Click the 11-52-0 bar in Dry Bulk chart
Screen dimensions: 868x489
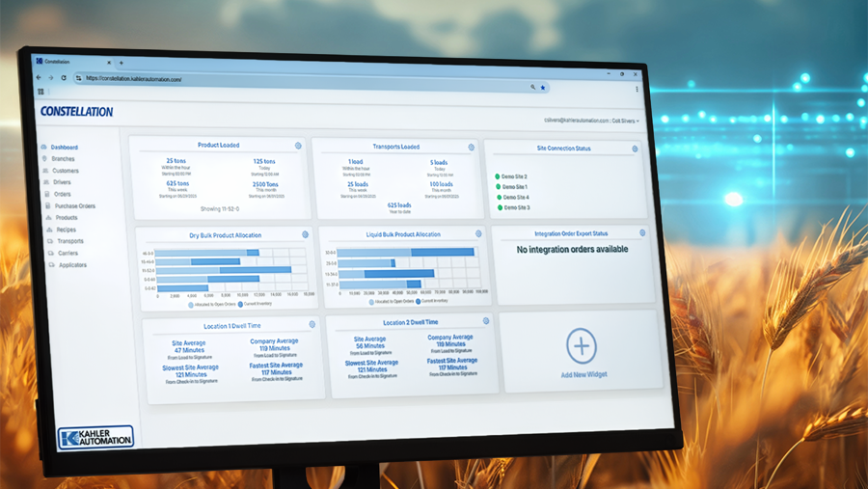click(224, 270)
